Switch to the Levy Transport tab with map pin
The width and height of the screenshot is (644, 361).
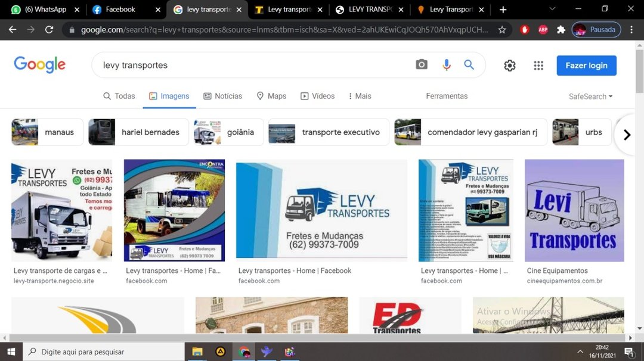click(x=451, y=10)
